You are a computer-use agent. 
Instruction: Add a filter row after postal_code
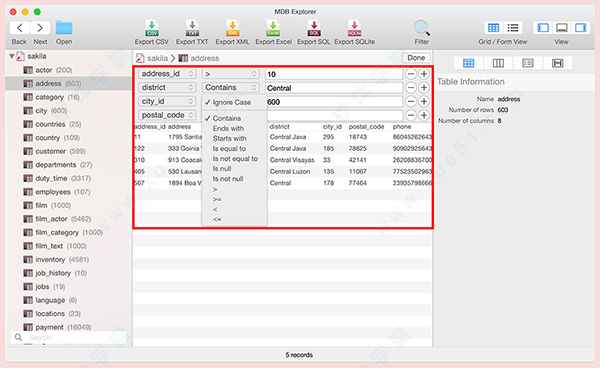424,115
